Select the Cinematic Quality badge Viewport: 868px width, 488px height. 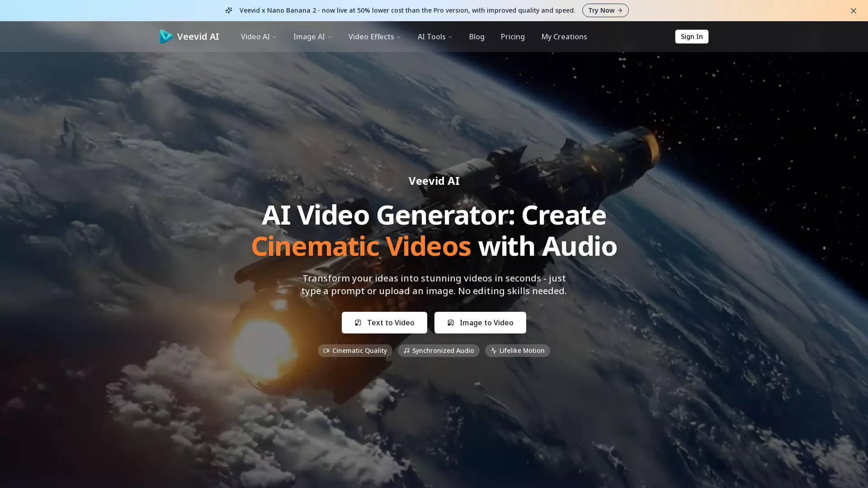pyautogui.click(x=354, y=351)
